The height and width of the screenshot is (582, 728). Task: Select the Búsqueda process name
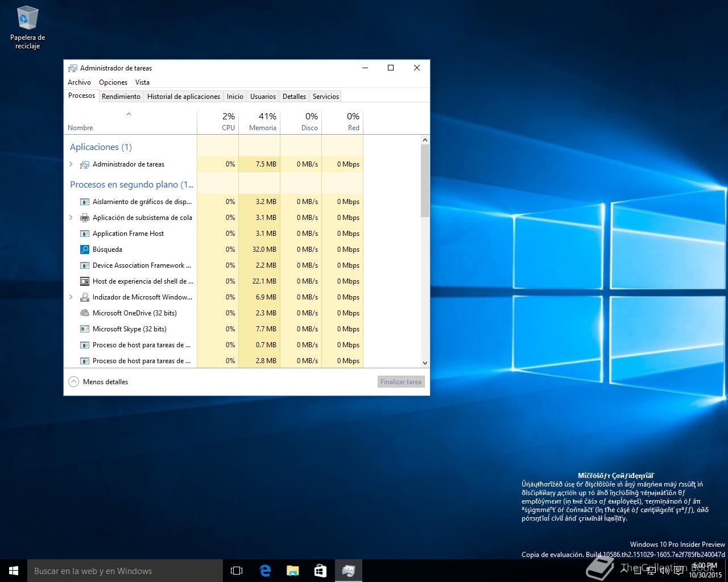pos(107,250)
